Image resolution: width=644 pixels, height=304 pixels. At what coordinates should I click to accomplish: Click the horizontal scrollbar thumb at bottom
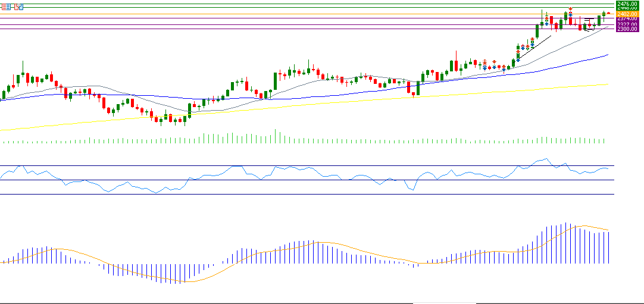[x=444, y=303]
